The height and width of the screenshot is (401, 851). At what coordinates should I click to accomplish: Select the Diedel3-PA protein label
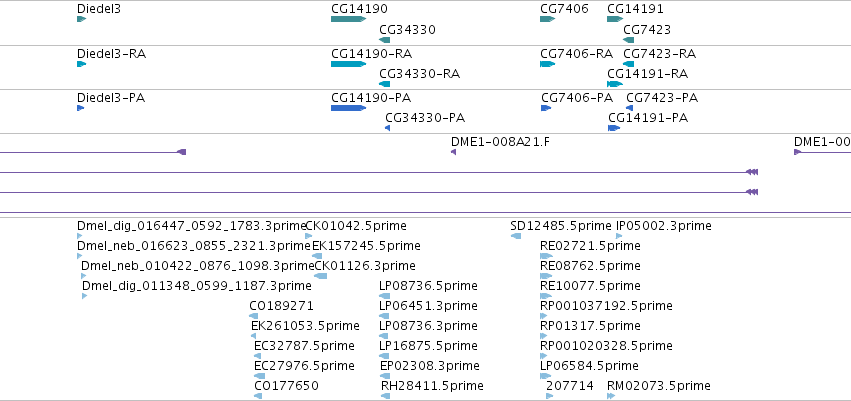pyautogui.click(x=111, y=98)
